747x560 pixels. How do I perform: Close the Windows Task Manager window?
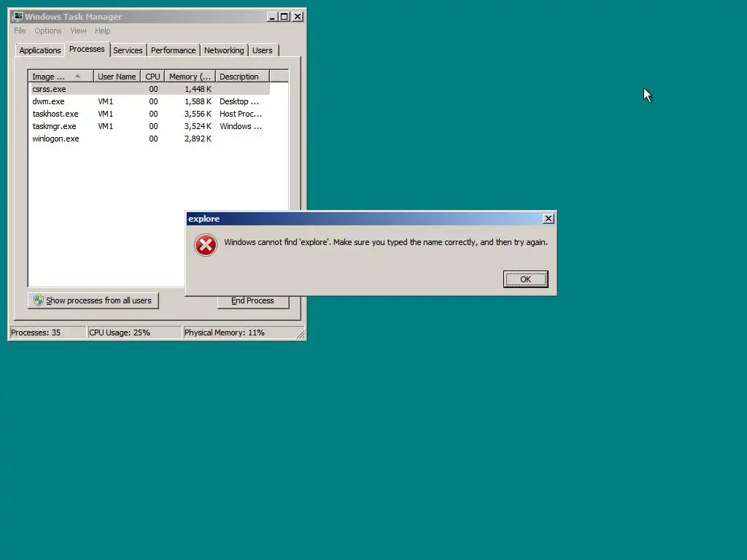[x=298, y=17]
